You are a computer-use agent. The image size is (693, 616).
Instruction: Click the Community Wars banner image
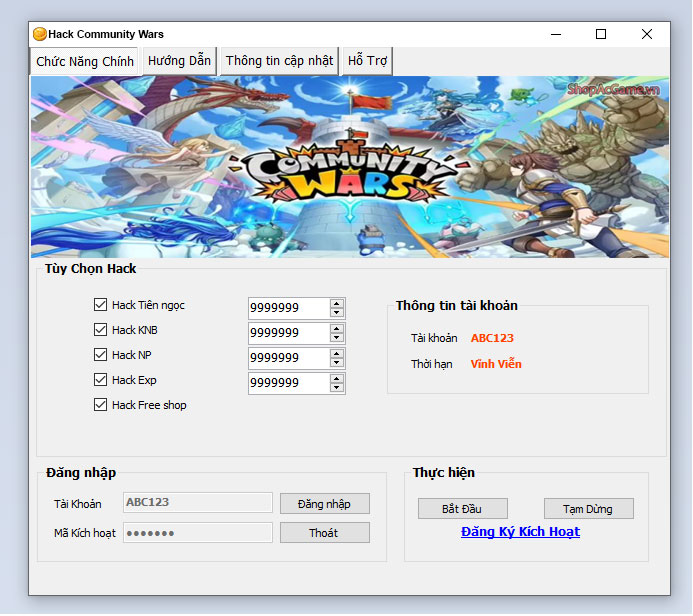(350, 167)
